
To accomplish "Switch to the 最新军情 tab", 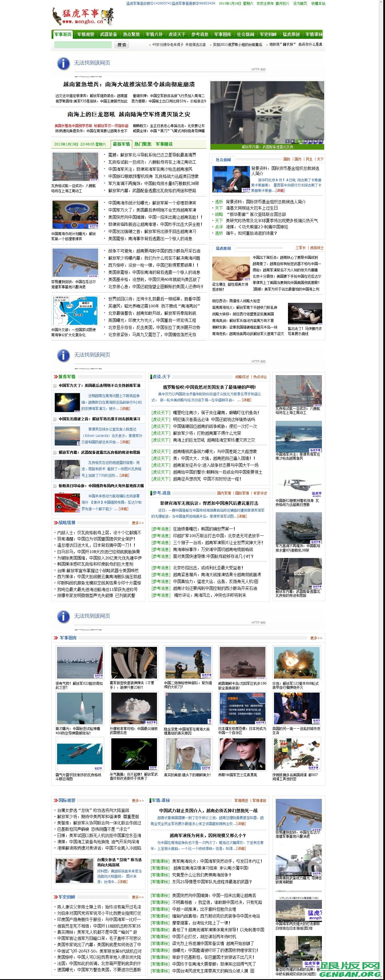I will [x=121, y=144].
